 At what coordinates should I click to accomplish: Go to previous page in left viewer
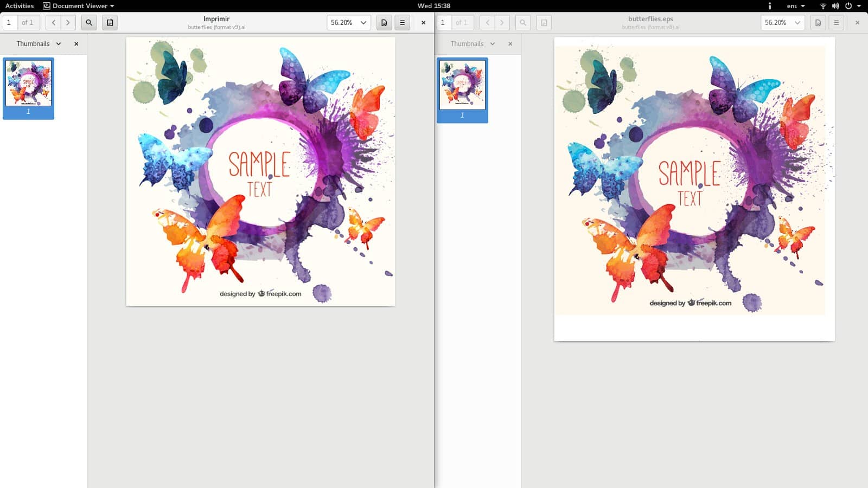tap(53, 23)
